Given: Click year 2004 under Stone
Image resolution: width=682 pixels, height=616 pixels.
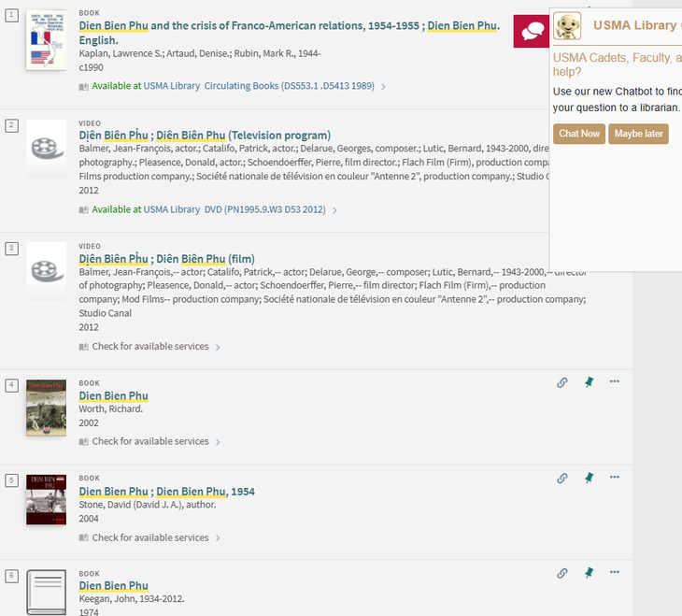Looking at the screenshot, I should tap(89, 519).
